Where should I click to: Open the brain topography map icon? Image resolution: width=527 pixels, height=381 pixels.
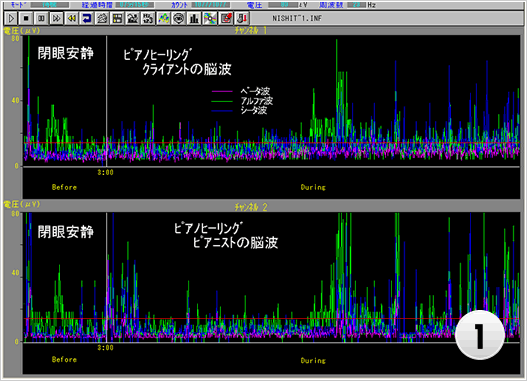pos(178,18)
